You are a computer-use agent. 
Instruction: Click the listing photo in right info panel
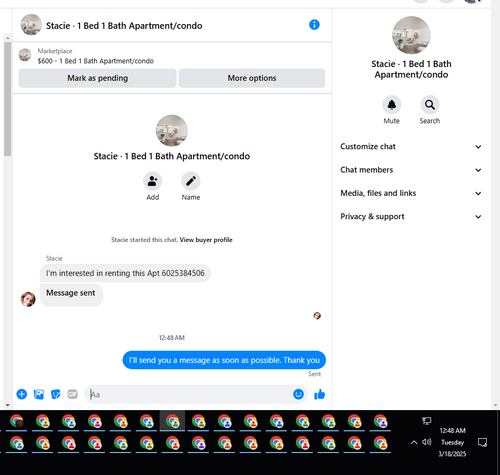pos(411,35)
